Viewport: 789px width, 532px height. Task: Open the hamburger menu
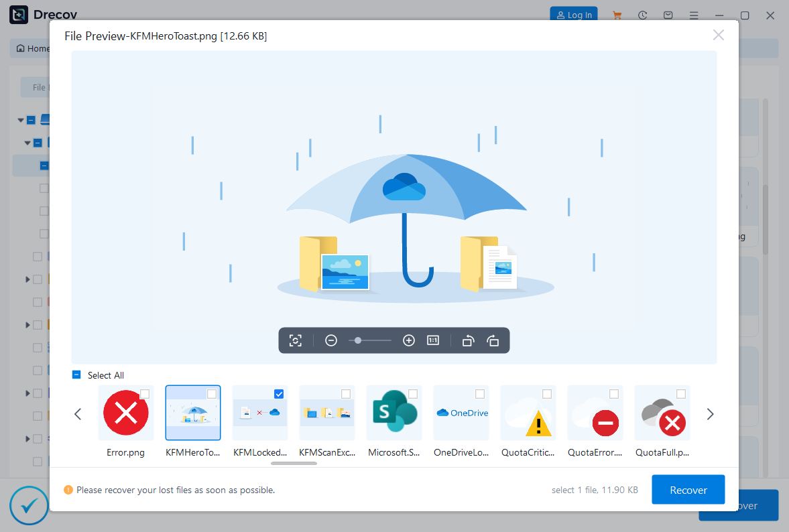tap(693, 15)
